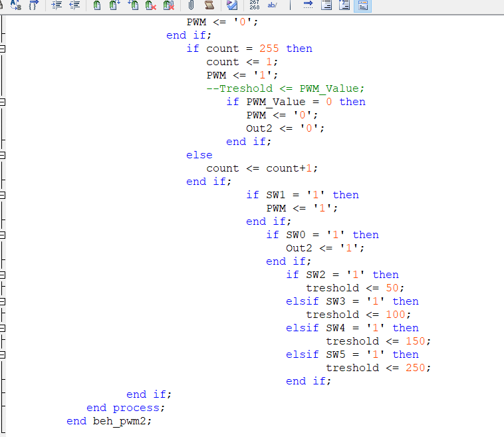The width and height of the screenshot is (504, 437).
Task: Click the first document-page icon after the arrow
Action: pyautogui.click(x=326, y=5)
